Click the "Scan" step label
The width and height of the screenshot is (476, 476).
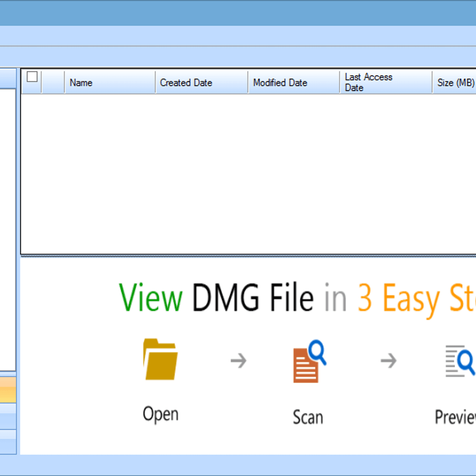click(308, 417)
